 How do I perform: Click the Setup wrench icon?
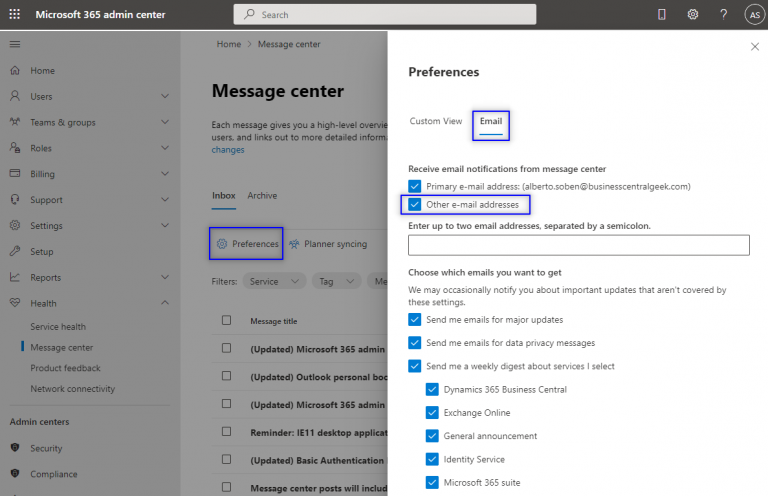pyautogui.click(x=15, y=251)
